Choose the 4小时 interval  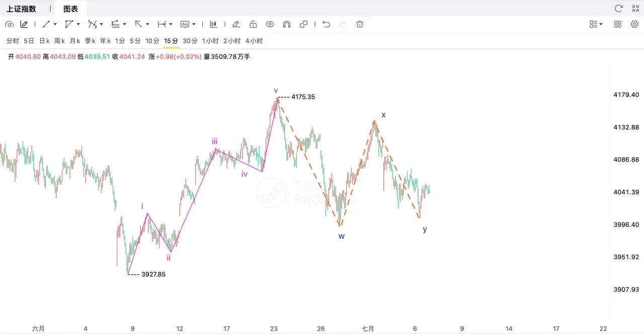pyautogui.click(x=254, y=41)
